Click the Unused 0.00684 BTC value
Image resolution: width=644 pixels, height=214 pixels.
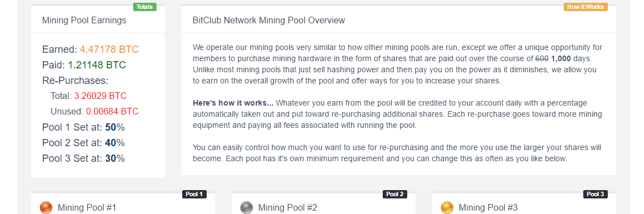click(112, 112)
